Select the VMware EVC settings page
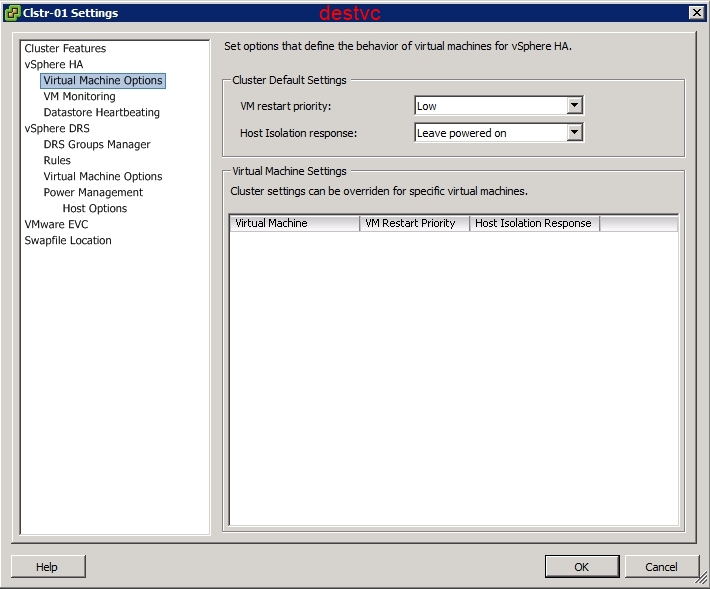This screenshot has height=589, width=710. click(56, 225)
